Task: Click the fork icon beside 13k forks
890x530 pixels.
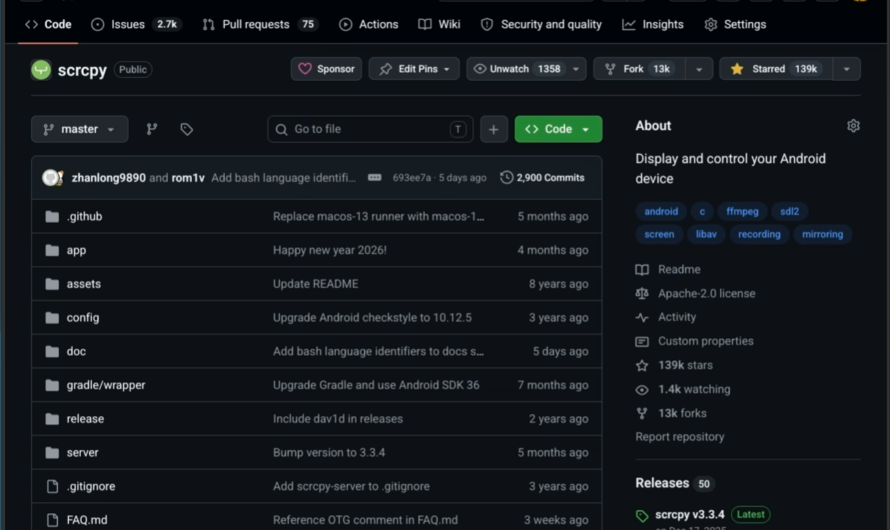Action: [642, 413]
